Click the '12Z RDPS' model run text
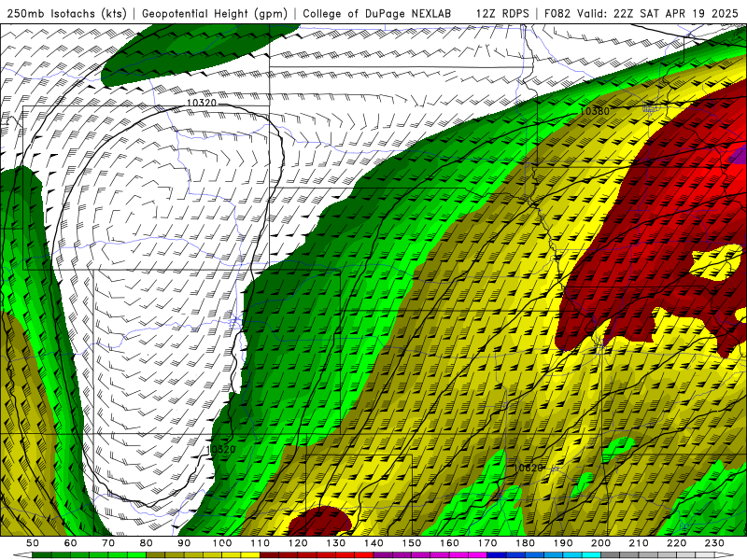Screen dimensions: 747x560 [502, 14]
